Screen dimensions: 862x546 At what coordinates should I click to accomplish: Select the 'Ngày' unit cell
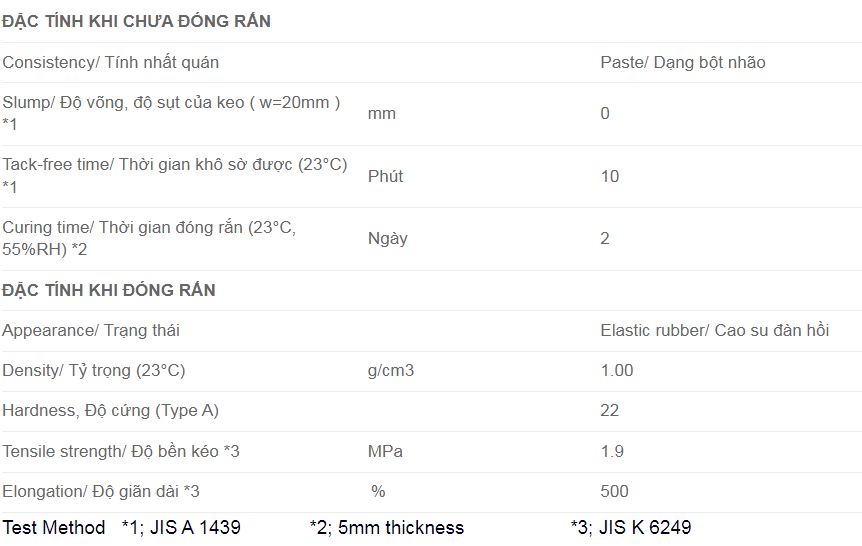pos(388,238)
